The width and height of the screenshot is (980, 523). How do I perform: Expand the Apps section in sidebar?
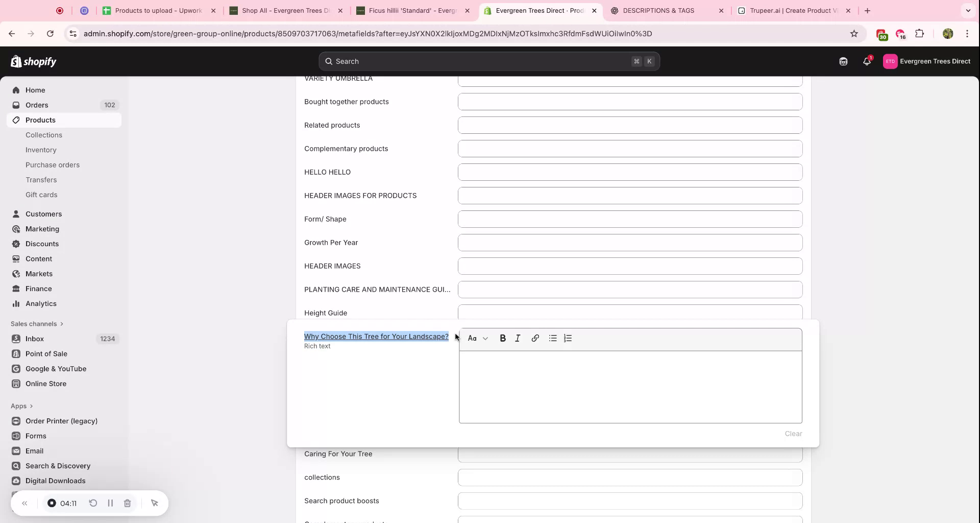click(22, 406)
